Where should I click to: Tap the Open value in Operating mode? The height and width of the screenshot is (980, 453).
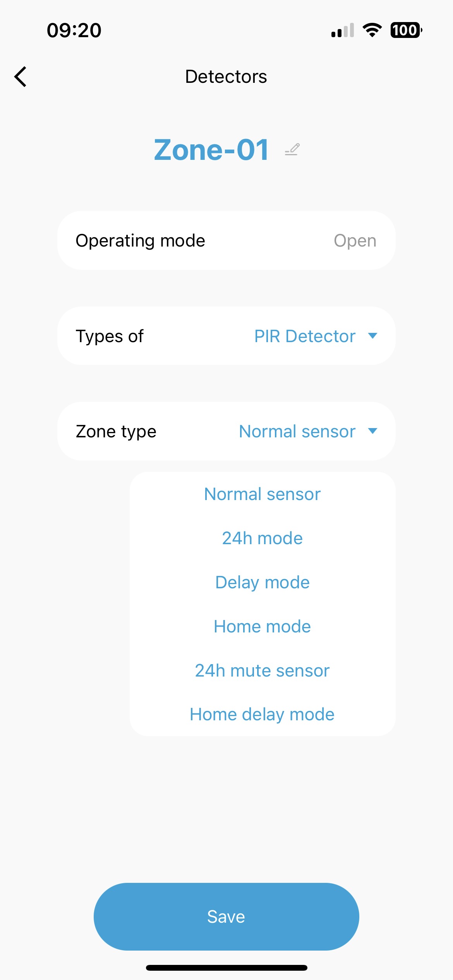click(355, 241)
